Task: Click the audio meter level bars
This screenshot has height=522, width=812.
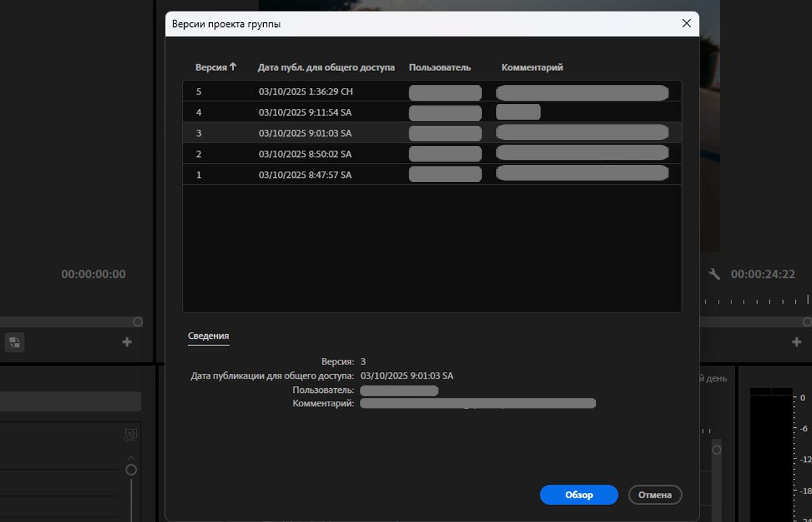Action: point(771,454)
